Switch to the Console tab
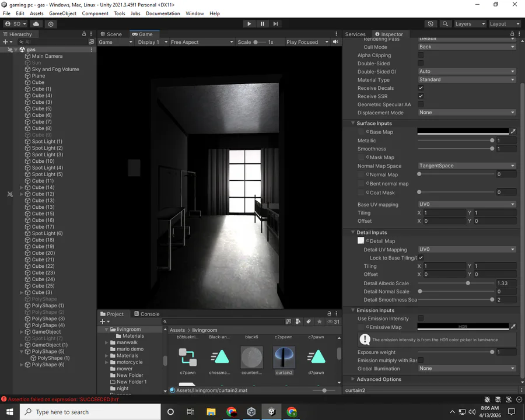The height and width of the screenshot is (420, 525). point(146,314)
